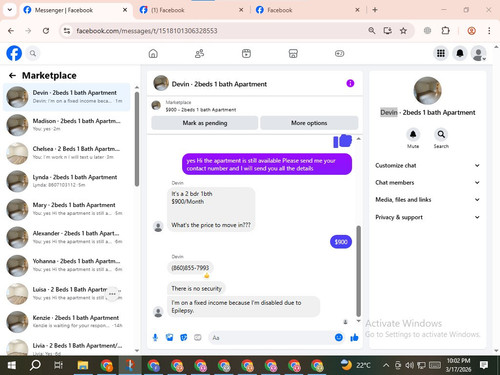This screenshot has width=500, height=375.
Task: Open the Marketplace storefront icon
Action: pyautogui.click(x=293, y=53)
